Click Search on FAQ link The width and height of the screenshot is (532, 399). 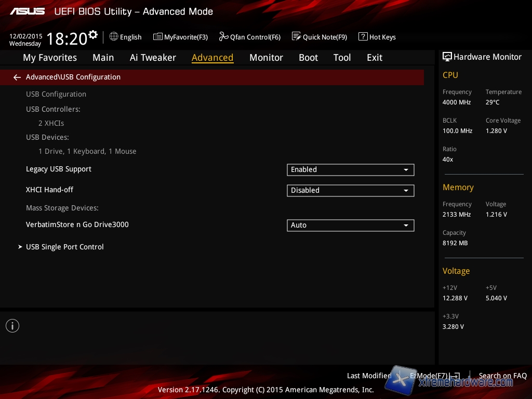(x=502, y=376)
